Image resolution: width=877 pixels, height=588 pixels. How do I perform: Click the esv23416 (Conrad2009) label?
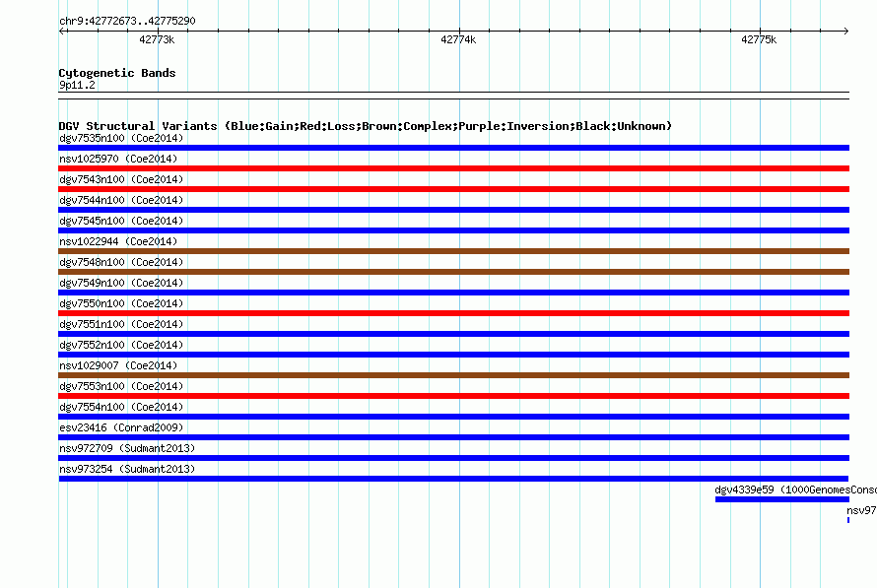121,427
